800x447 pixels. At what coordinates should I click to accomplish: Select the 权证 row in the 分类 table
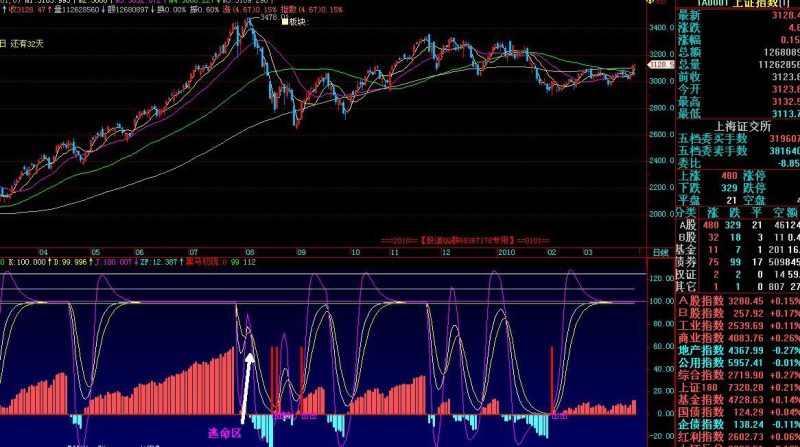pos(739,275)
